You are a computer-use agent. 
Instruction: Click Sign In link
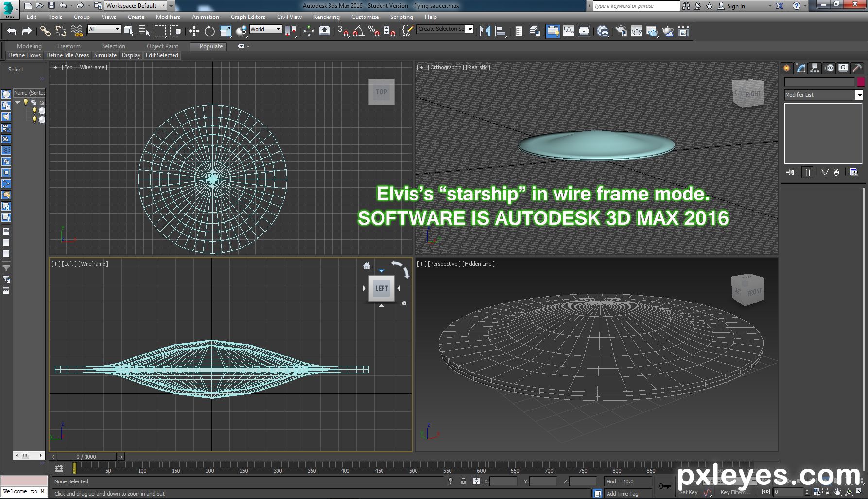point(736,6)
